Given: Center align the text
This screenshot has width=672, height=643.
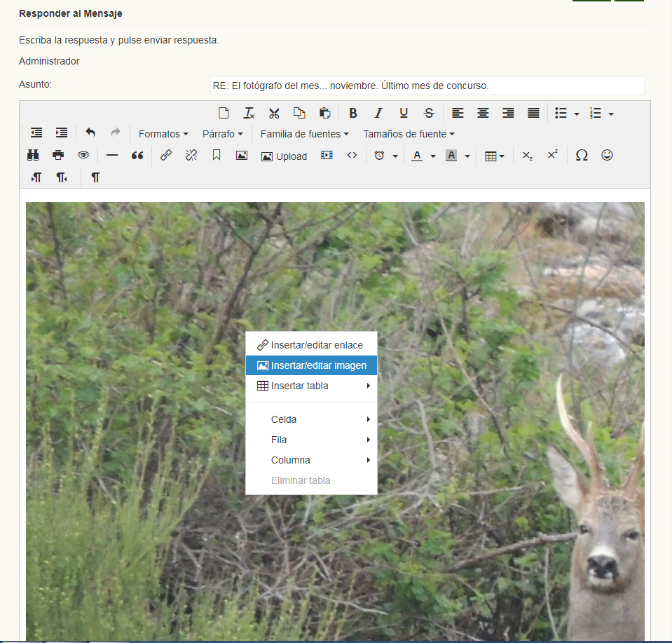Looking at the screenshot, I should click(483, 113).
